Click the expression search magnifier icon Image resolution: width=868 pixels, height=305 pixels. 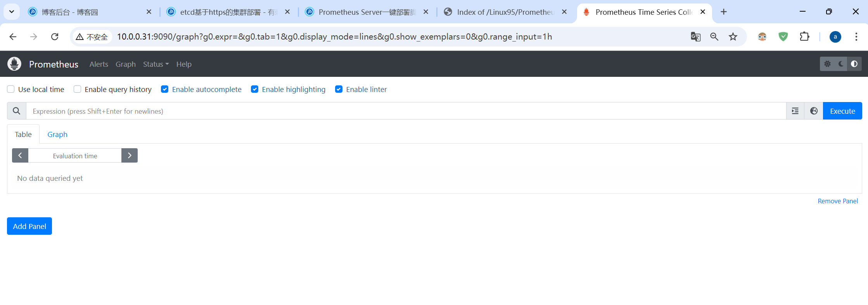coord(17,111)
